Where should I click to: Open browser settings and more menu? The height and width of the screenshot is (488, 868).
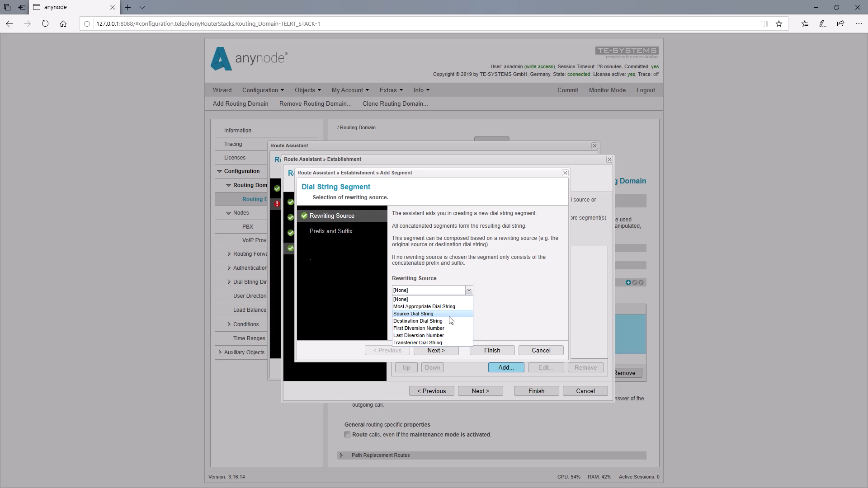(x=859, y=24)
